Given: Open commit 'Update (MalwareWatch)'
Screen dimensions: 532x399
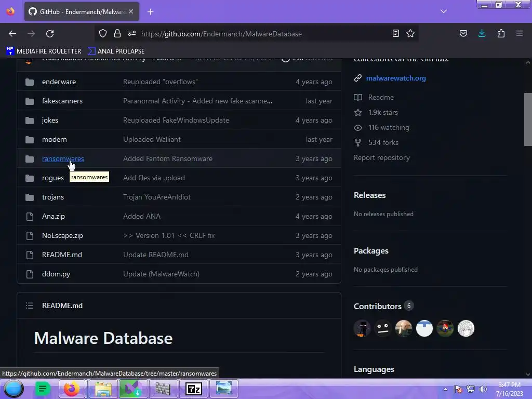Looking at the screenshot, I should point(161,274).
